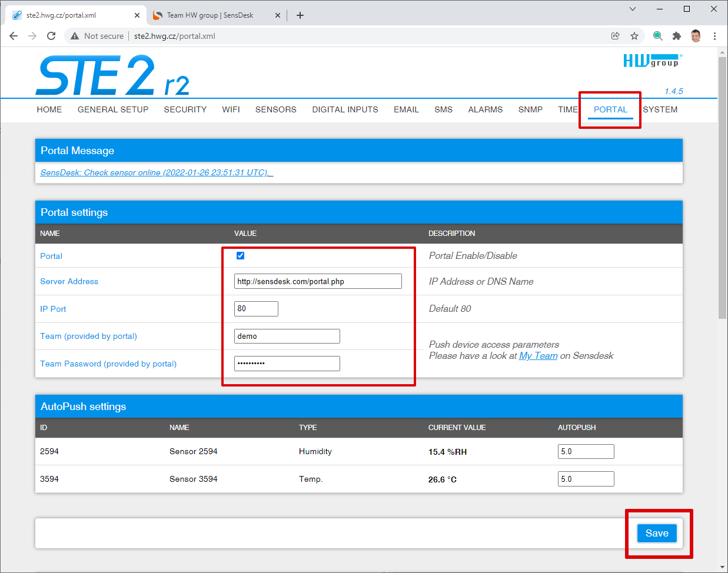This screenshot has width=728, height=573.
Task: Open the tab search chevron
Action: click(633, 9)
